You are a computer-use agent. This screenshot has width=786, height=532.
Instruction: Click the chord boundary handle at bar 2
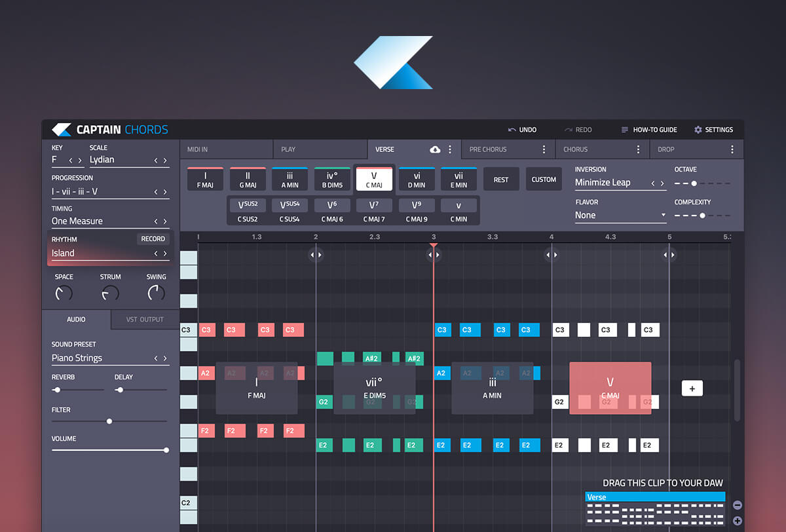click(316, 255)
